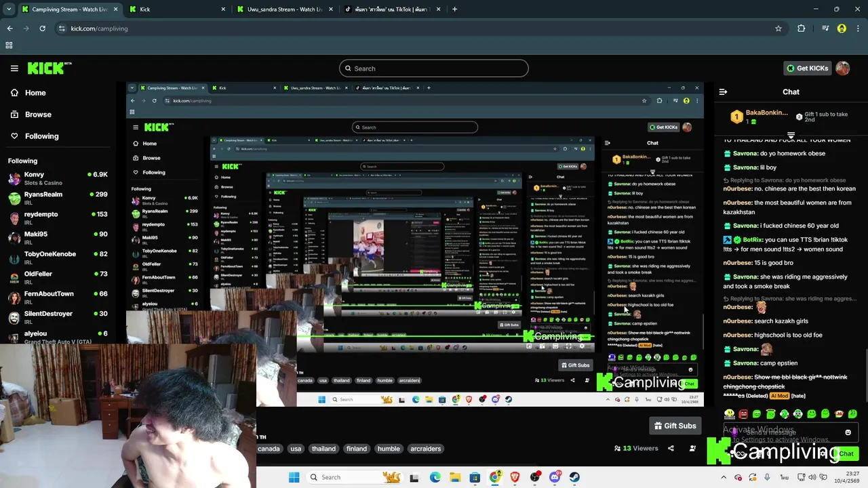Open the Chrome profile avatar
Image resolution: width=868 pixels, height=488 pixels.
click(842, 28)
